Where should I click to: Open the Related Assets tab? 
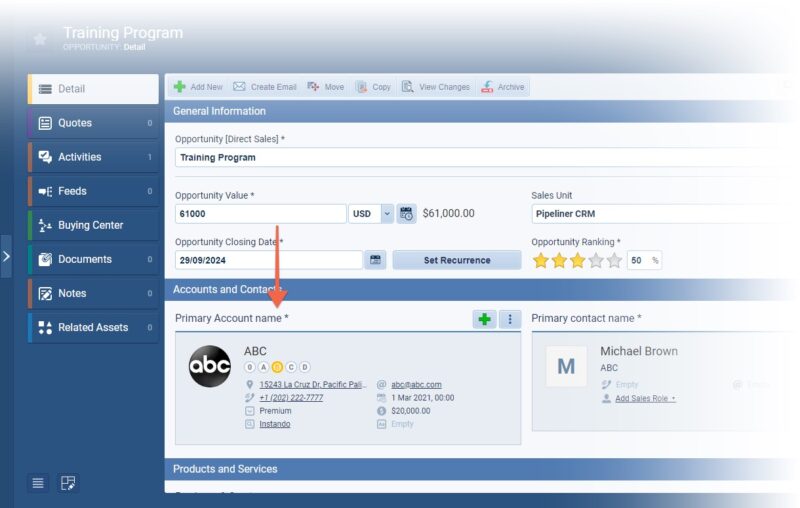[93, 327]
